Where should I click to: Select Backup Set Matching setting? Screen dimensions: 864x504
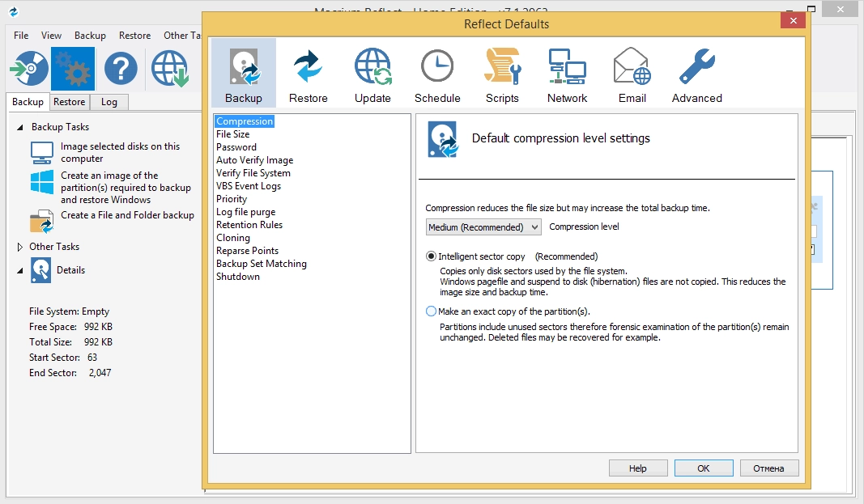click(x=262, y=264)
